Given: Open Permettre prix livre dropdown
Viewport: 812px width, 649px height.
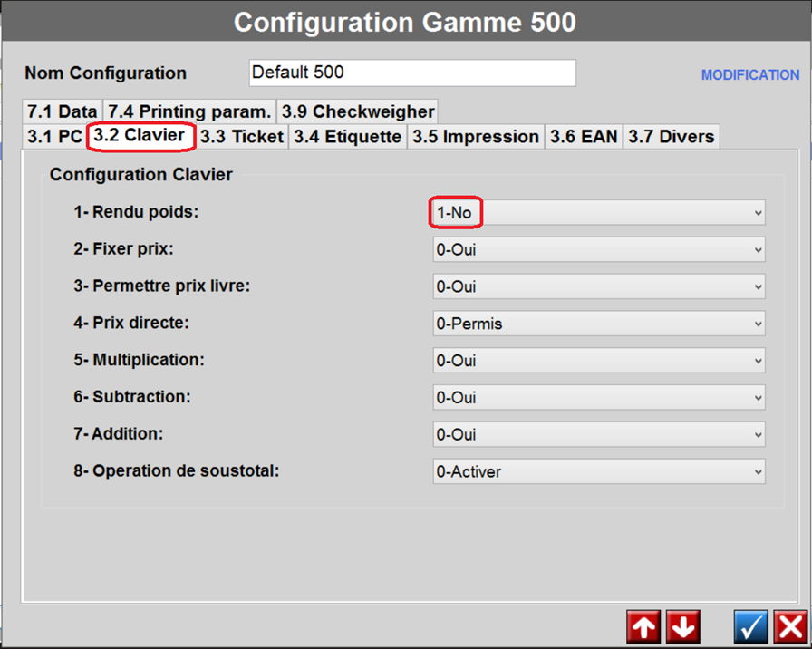Looking at the screenshot, I should (598, 286).
